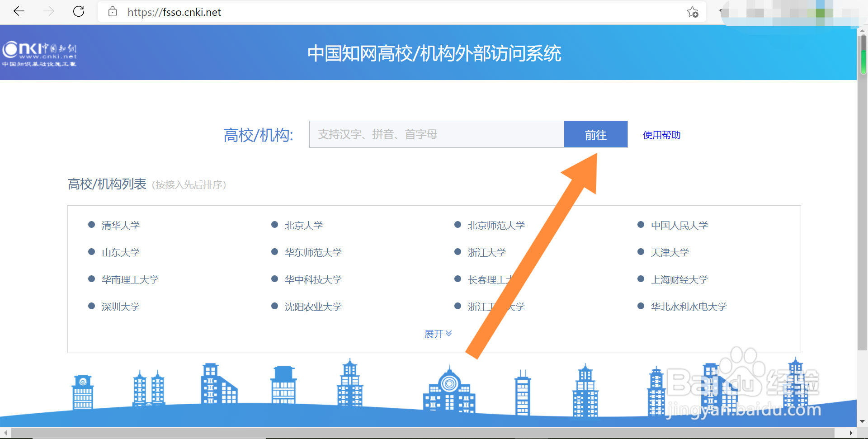
Task: Click the 前往 button
Action: pyautogui.click(x=595, y=134)
